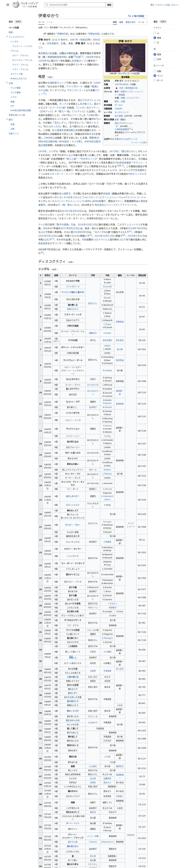Select color ライト radio button
This screenshot has height=868, width=186.
pos(155,76)
